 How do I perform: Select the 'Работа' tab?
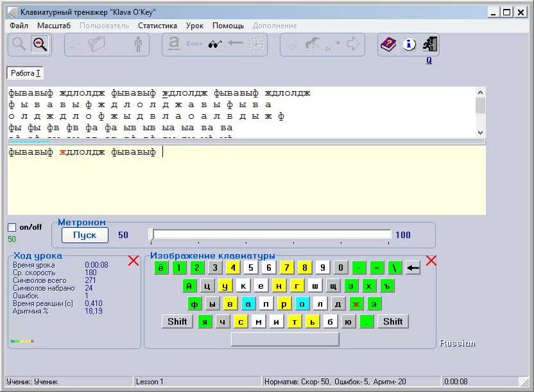coord(25,73)
